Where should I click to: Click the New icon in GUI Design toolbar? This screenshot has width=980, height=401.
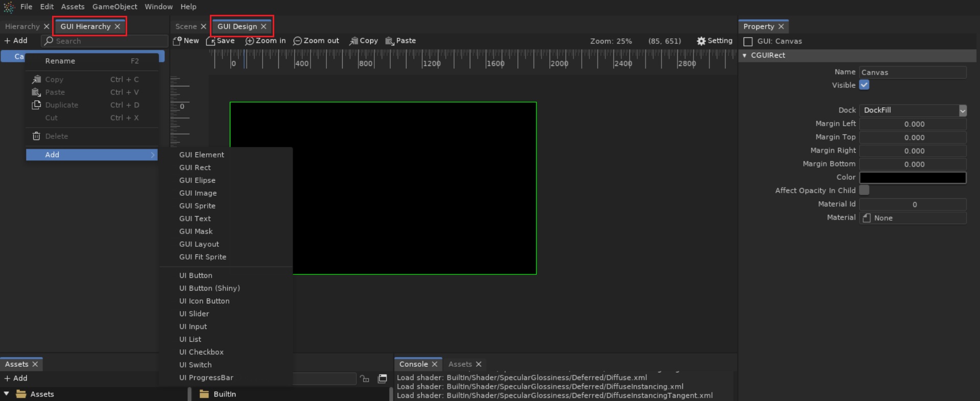tap(177, 41)
